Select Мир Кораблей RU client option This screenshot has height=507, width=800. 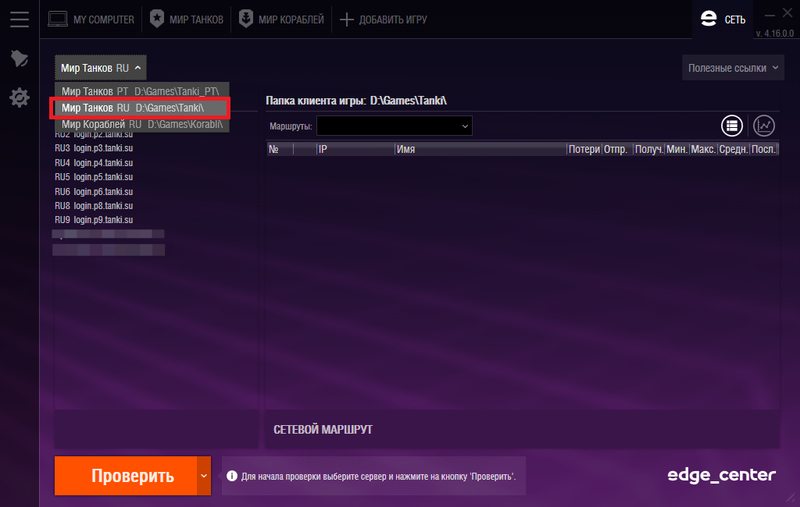[141, 124]
